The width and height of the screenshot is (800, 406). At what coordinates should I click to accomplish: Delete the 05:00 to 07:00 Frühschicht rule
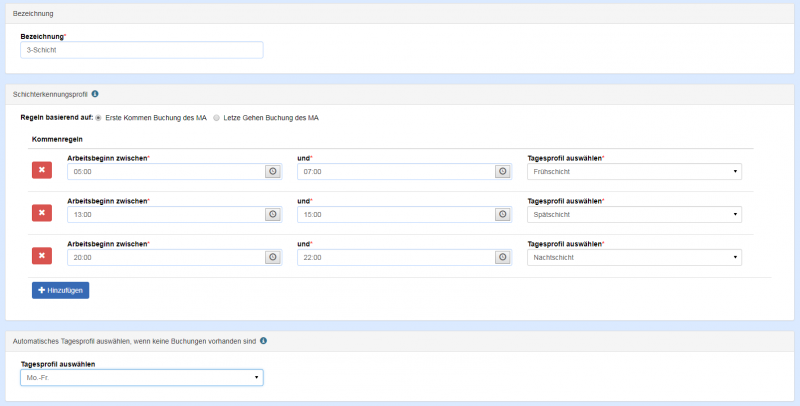click(x=42, y=170)
